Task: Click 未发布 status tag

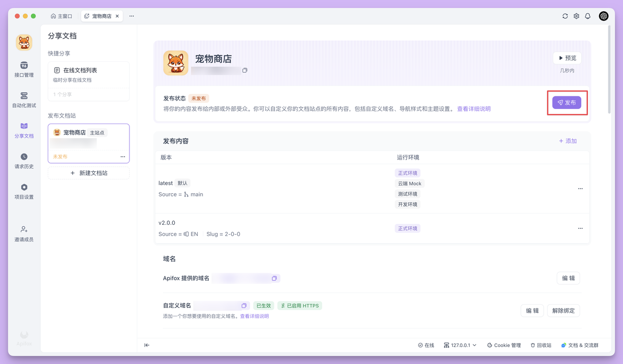Action: click(199, 98)
